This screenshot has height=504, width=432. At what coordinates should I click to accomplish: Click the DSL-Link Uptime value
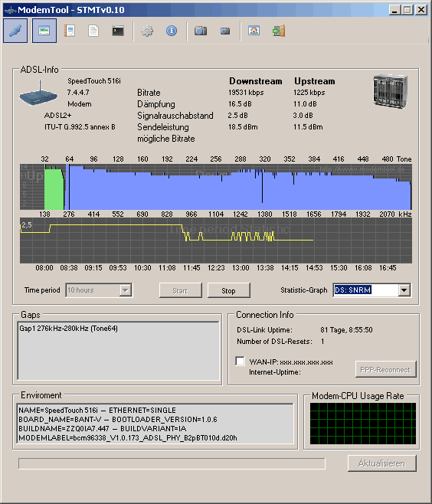point(346,330)
